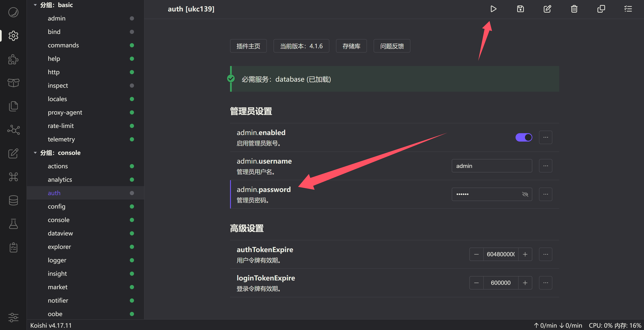
Task: Select the config plugin in sidebar
Action: 56,206
